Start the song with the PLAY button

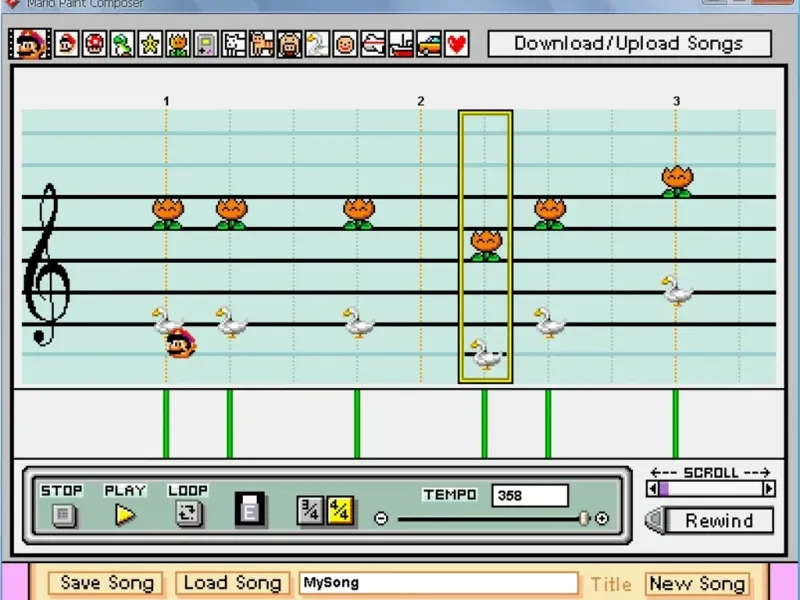click(125, 514)
